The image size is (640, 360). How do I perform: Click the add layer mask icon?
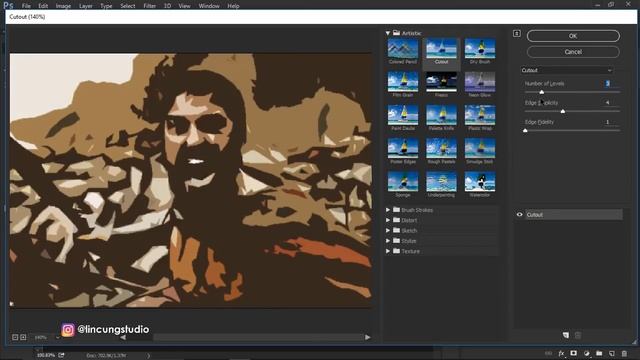click(573, 353)
